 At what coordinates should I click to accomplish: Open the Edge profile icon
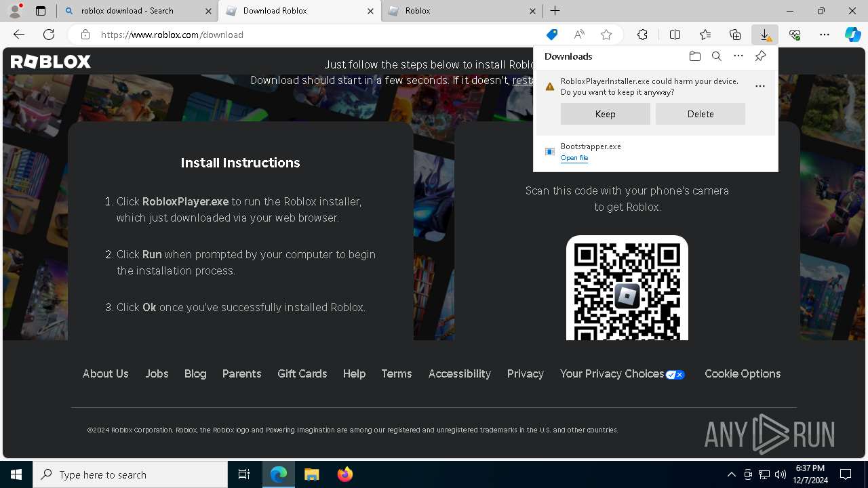pyautogui.click(x=15, y=10)
